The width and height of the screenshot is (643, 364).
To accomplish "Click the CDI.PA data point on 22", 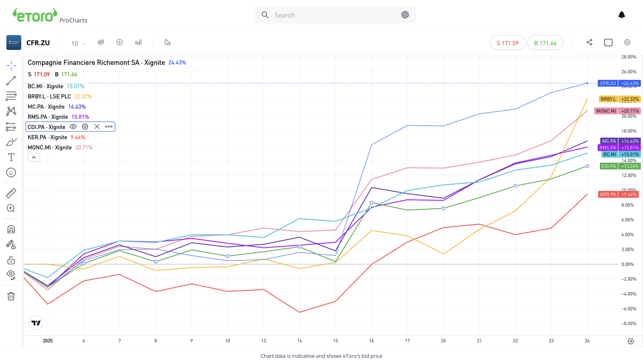I will coord(516,186).
